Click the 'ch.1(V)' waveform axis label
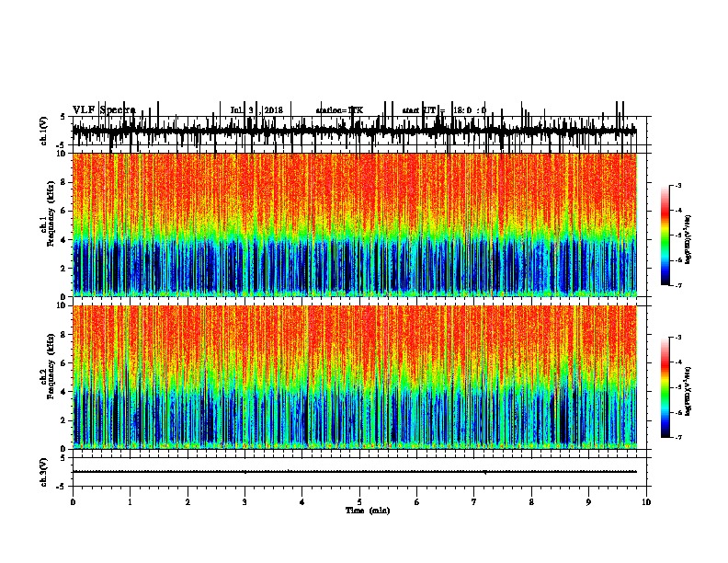Viewport: 728px width, 563px height. pyautogui.click(x=44, y=131)
